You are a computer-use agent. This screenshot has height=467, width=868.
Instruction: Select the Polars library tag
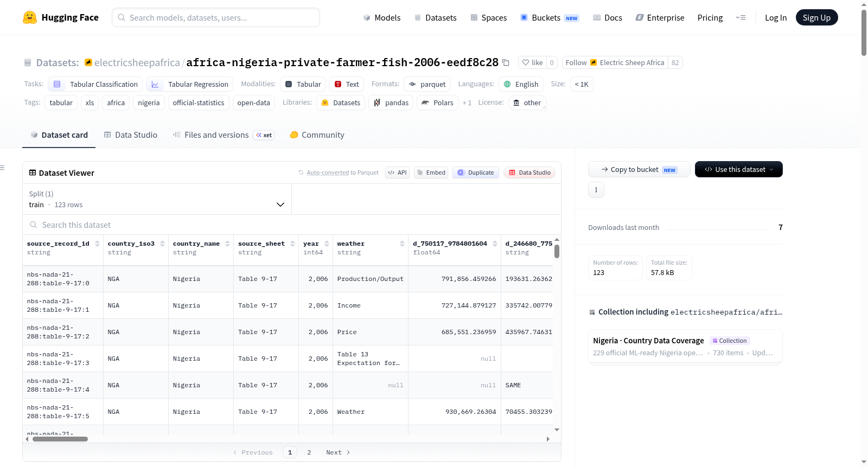click(437, 103)
